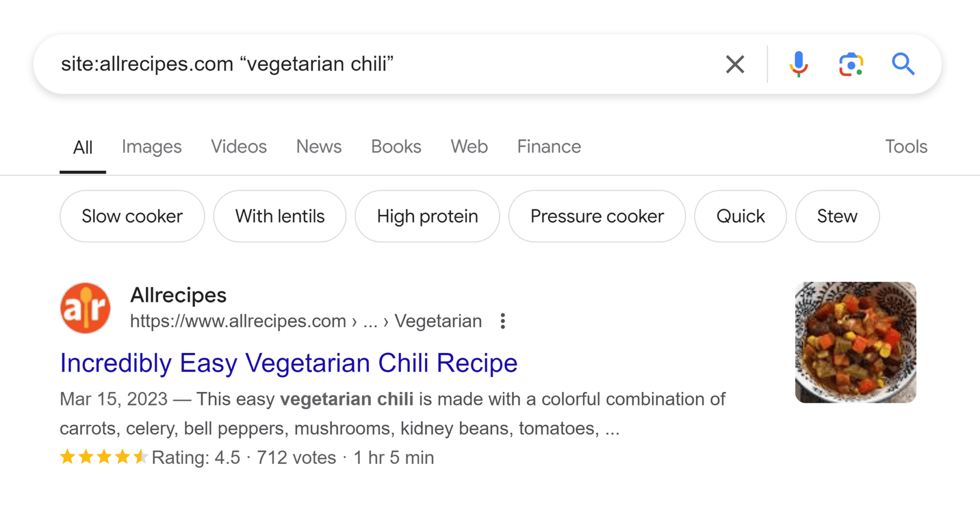Open the three-dot menu beside the result URL

(502, 321)
